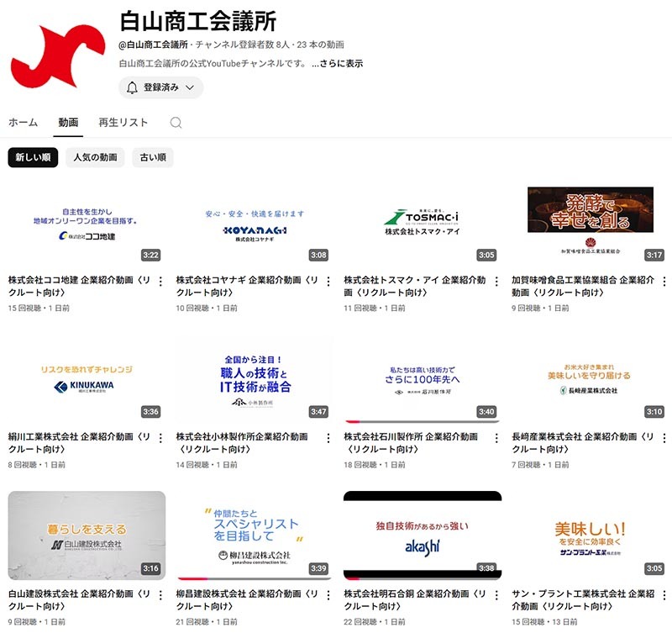672x633 pixels.
Task: Select the 人気の動画 filter chip
Action: click(95, 157)
